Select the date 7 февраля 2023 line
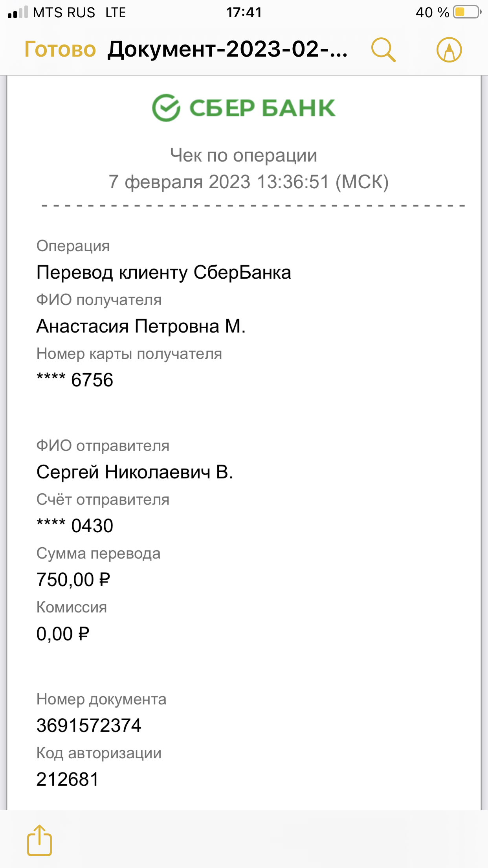Viewport: 488px width, 868px height. [x=248, y=182]
